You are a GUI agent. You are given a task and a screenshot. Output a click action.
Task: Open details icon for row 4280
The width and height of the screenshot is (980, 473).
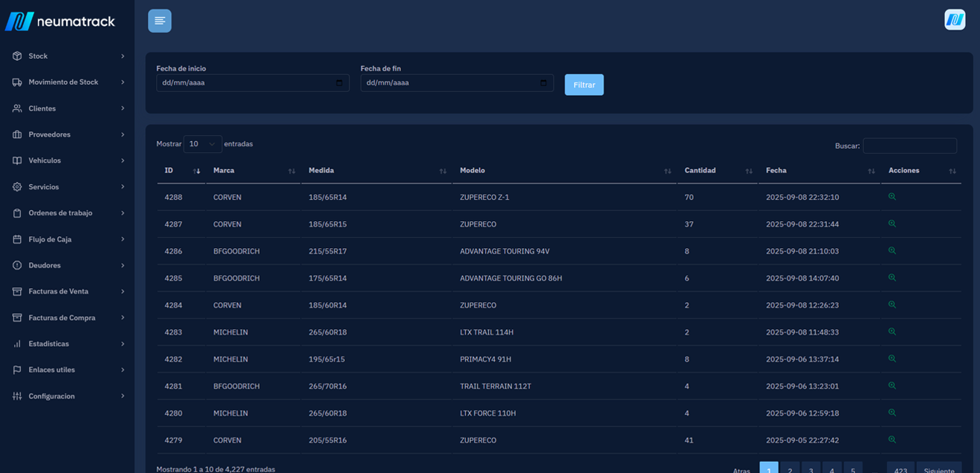[892, 413]
